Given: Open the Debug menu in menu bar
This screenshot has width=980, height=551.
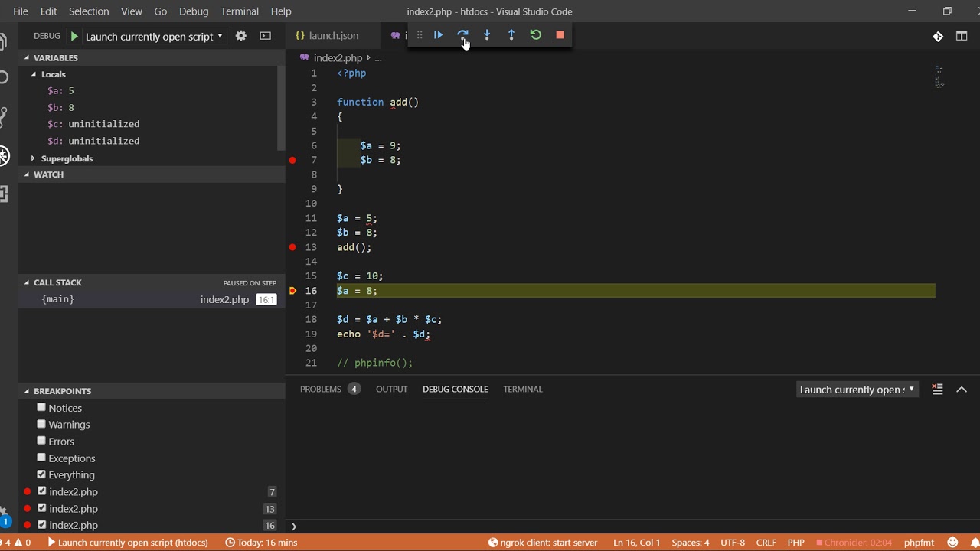Looking at the screenshot, I should pyautogui.click(x=194, y=11).
